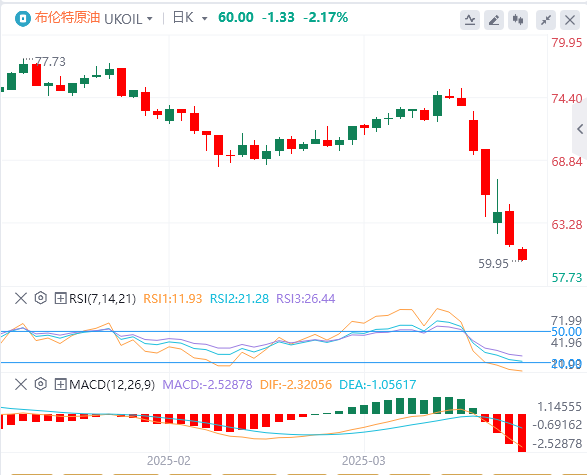Click the RSI(7,14,21) label

102,299
